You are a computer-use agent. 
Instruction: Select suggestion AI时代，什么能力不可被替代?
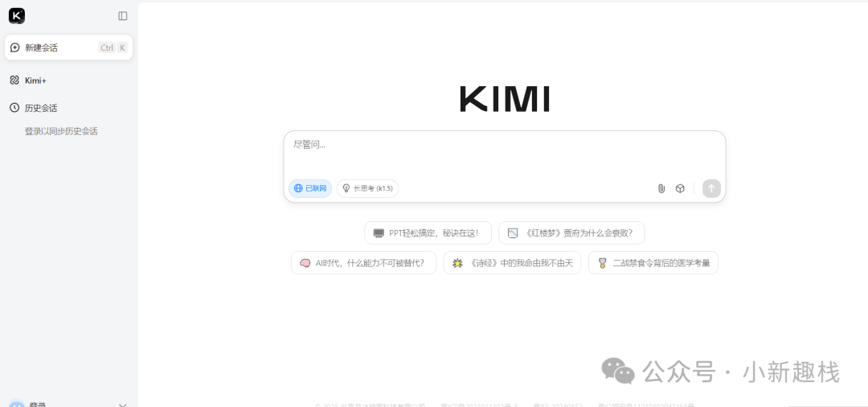coord(364,263)
